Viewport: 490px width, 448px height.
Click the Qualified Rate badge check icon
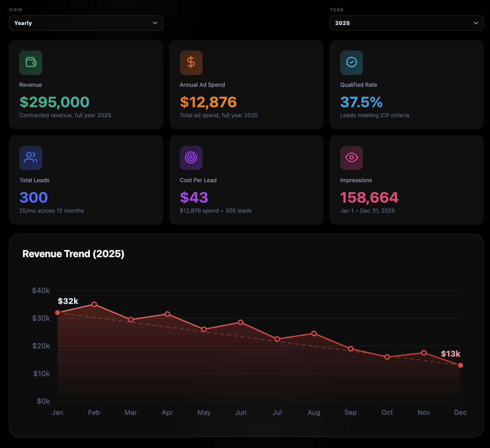(x=351, y=63)
